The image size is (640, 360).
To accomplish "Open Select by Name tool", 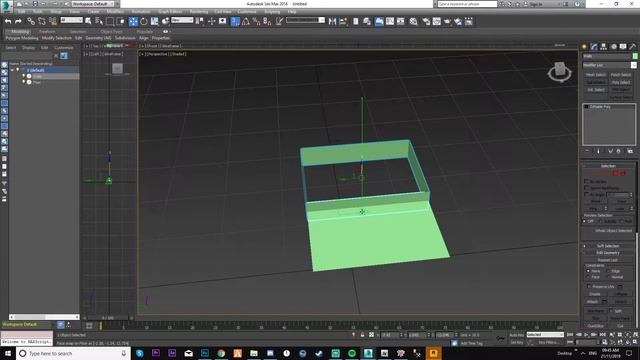I will (99, 21).
